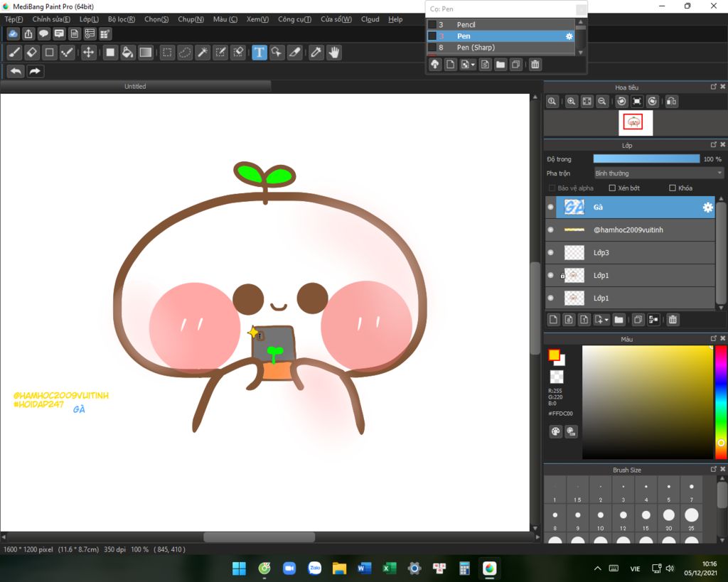Open the Tệp(F) menu
This screenshot has width=728, height=582.
[14, 19]
